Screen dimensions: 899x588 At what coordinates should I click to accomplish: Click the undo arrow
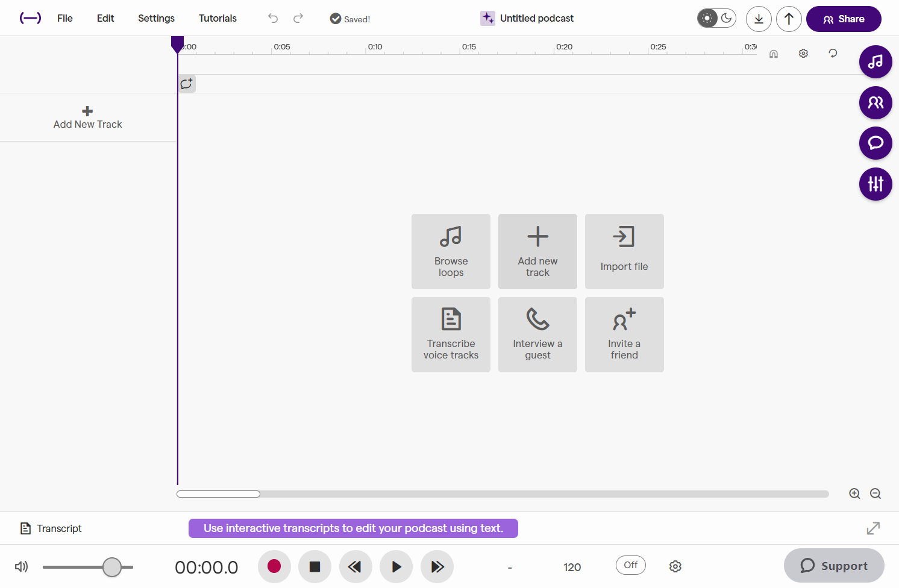point(273,18)
